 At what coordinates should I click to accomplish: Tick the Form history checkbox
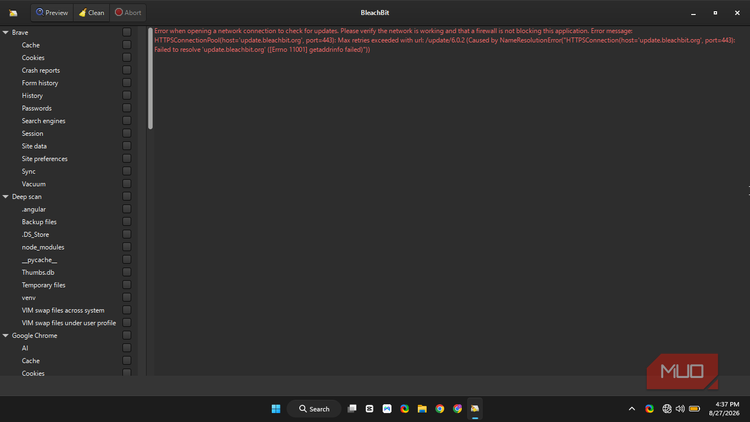click(x=127, y=83)
